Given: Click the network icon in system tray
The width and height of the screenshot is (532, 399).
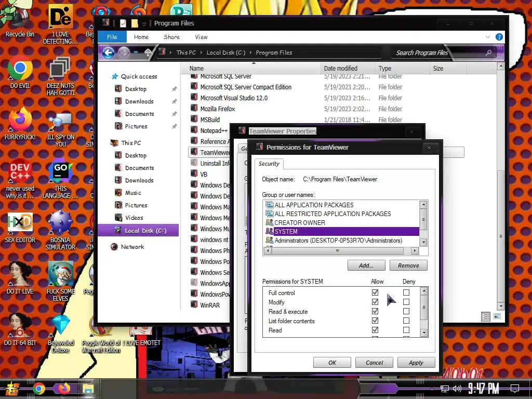Looking at the screenshot, I should (445, 389).
